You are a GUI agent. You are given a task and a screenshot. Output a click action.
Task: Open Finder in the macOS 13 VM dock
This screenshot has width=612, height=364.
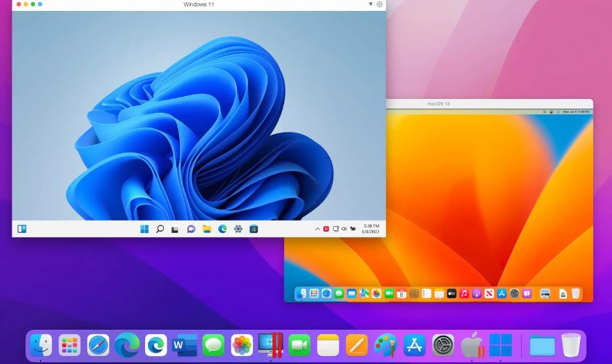pos(302,293)
